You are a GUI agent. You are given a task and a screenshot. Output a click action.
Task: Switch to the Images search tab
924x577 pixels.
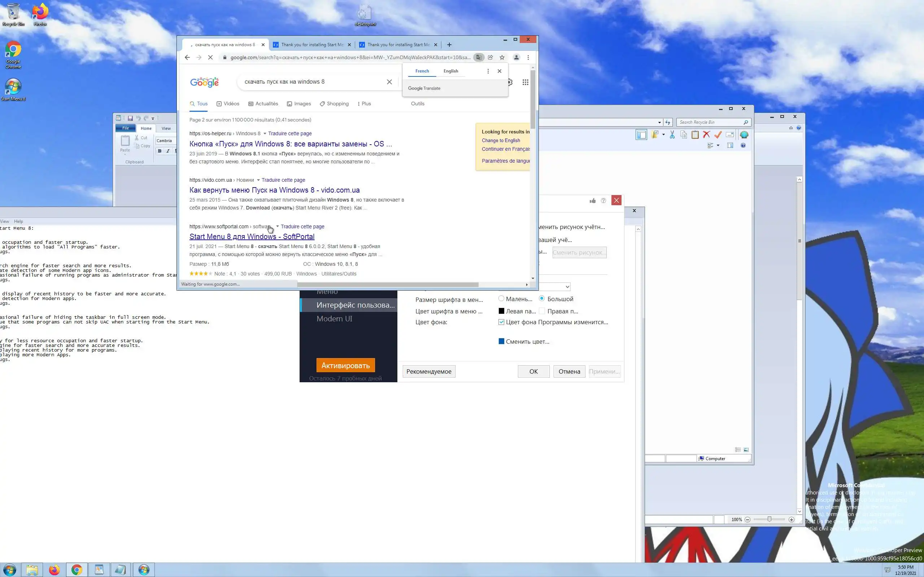(x=298, y=104)
